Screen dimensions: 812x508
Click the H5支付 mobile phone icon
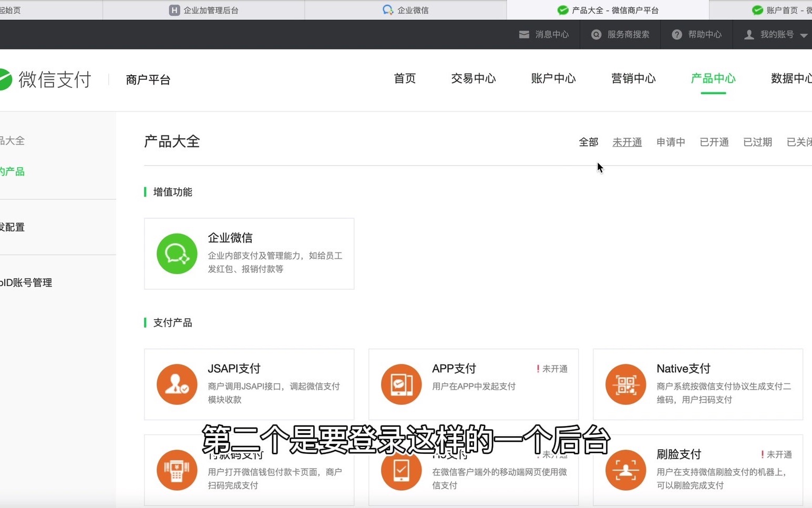(402, 470)
